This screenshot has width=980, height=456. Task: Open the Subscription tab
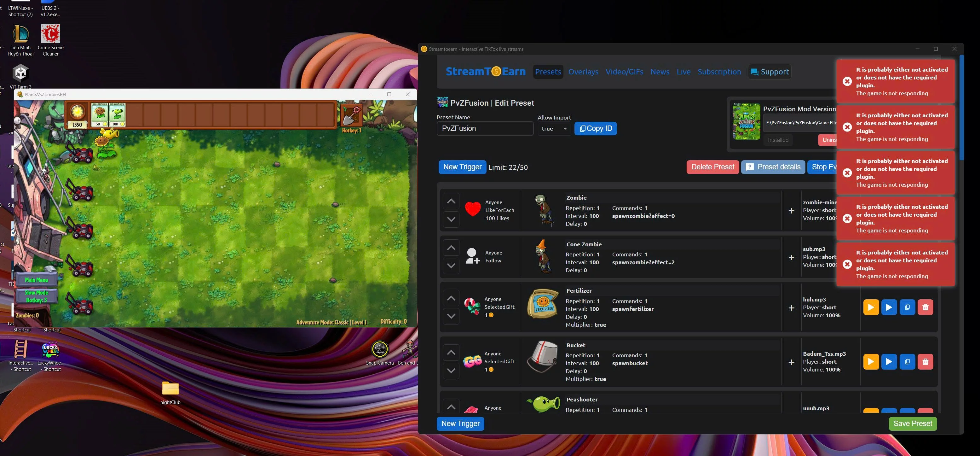(x=719, y=72)
